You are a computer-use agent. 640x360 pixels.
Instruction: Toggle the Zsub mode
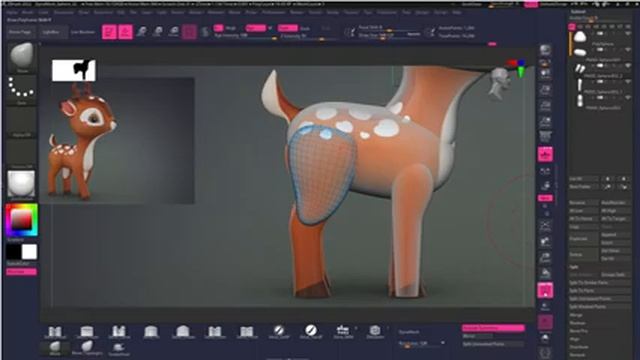[x=305, y=29]
